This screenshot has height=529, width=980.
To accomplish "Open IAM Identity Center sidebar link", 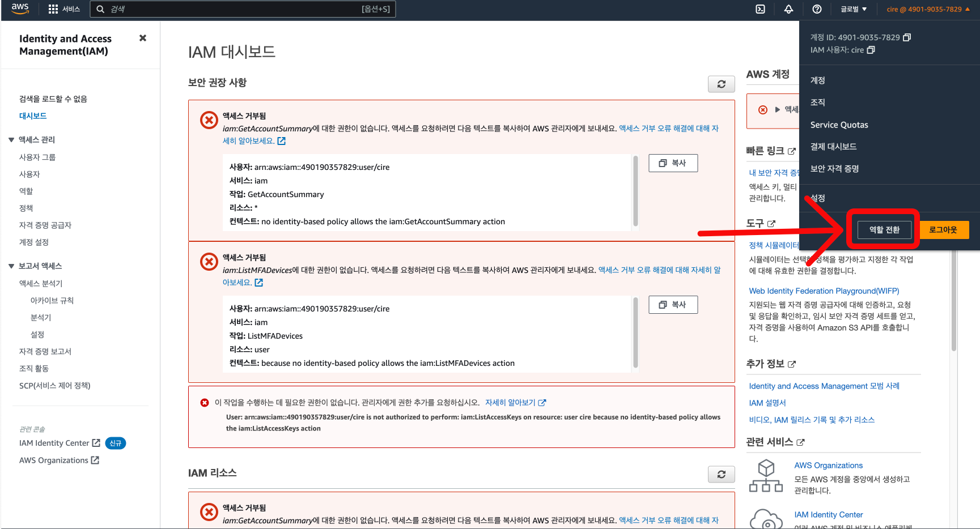I will tap(60, 443).
